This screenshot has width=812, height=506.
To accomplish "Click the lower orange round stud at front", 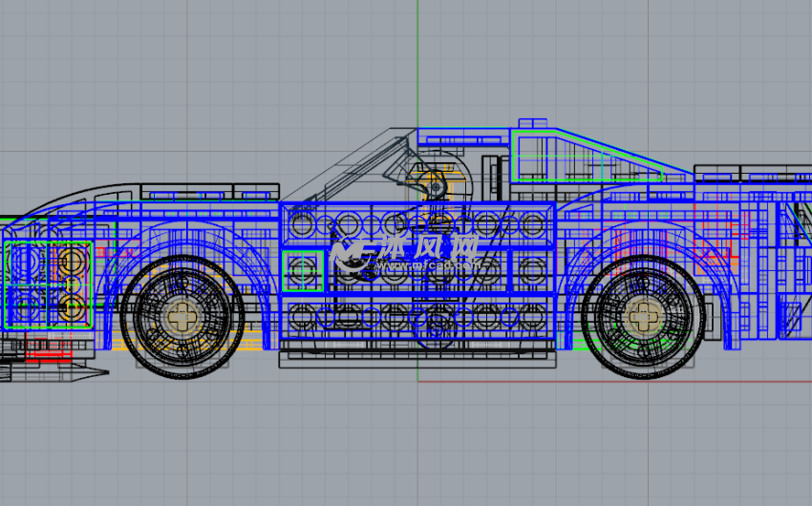I will (x=71, y=306).
